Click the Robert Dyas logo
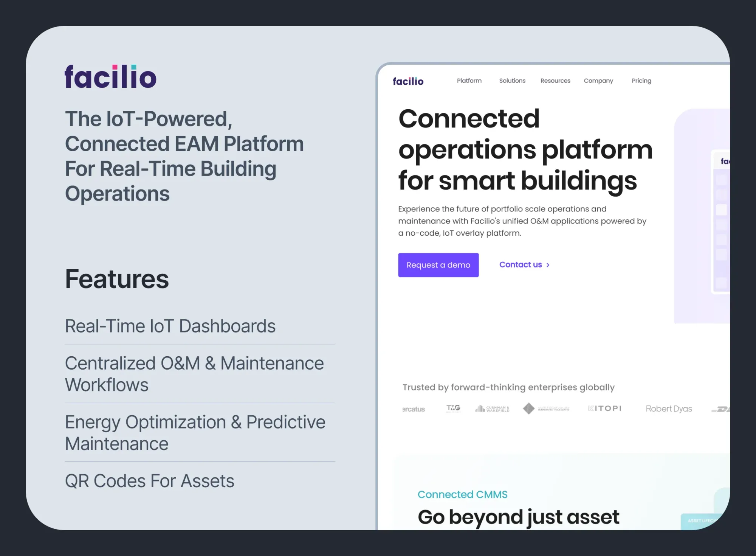Screen dimensions: 756x556 [669, 409]
